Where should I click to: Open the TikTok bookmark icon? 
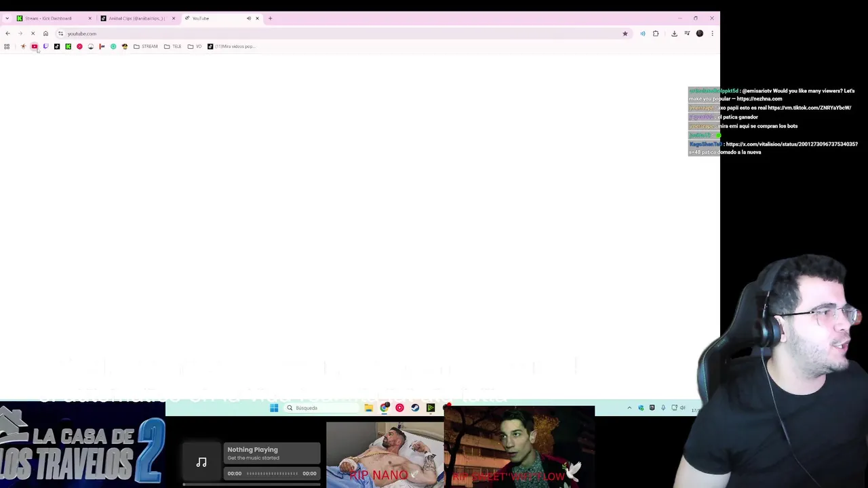pyautogui.click(x=57, y=46)
